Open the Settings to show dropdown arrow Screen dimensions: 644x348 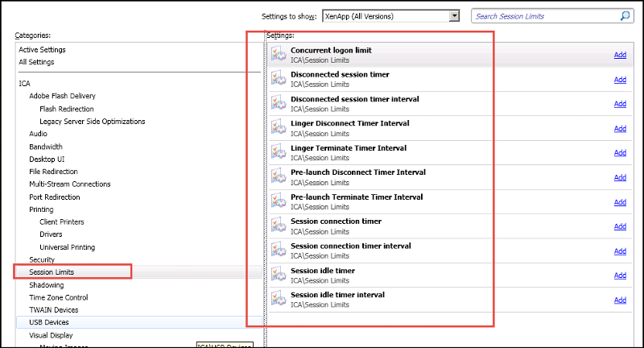pyautogui.click(x=454, y=16)
